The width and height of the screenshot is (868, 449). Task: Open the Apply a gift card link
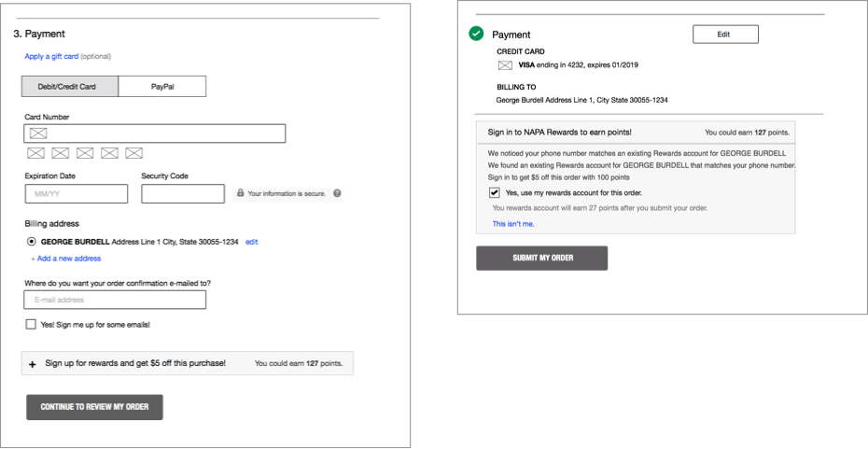point(51,56)
